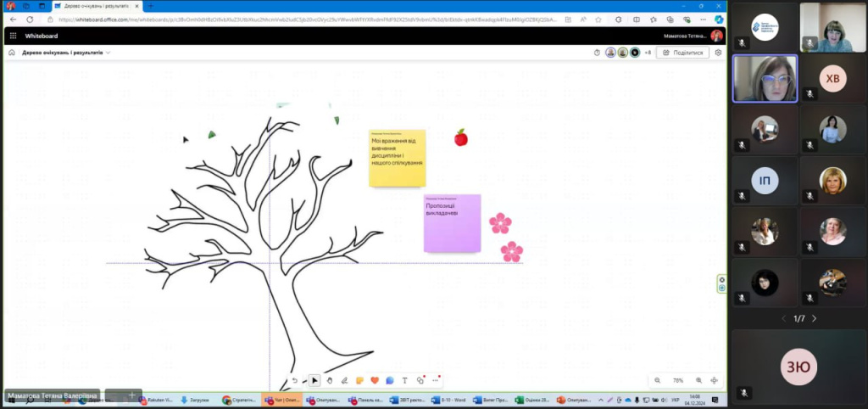Expand the system tray hidden icons

(x=601, y=400)
